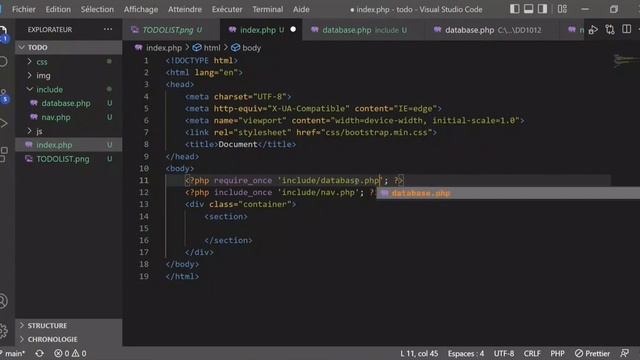
Task: Open Accounts icon in activity bar
Action: (x=3, y=301)
